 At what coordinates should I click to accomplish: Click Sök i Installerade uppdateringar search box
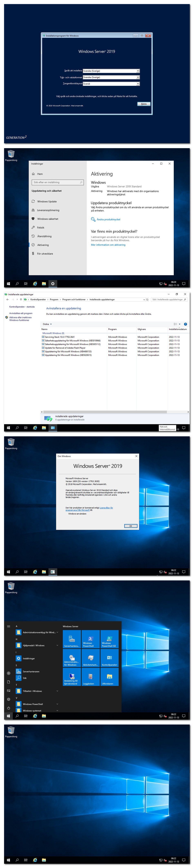[169, 300]
